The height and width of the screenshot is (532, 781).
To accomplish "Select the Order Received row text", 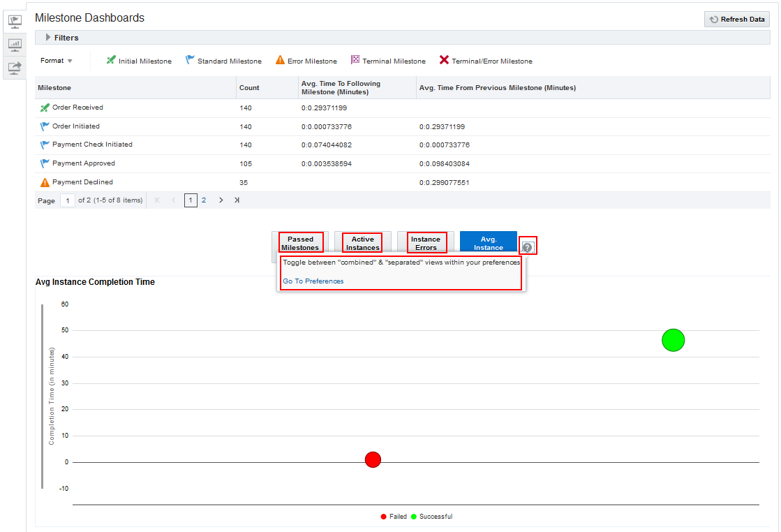I will pos(77,107).
